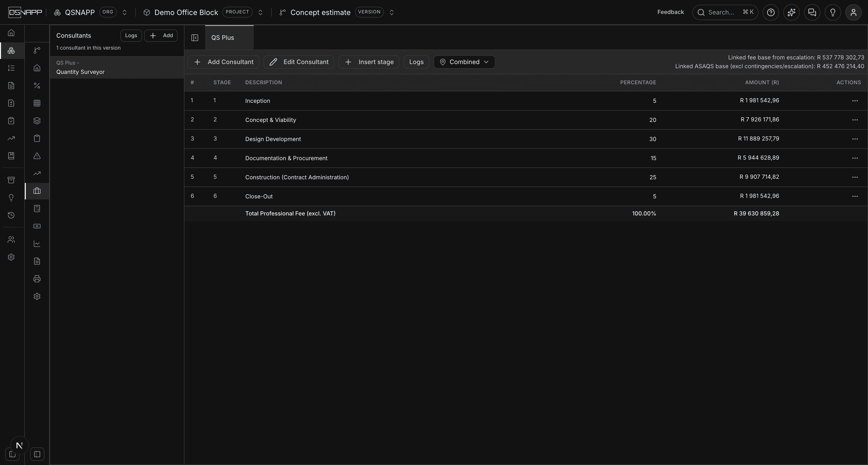Click the Concept & Viability description cell
Image resolution: width=868 pixels, height=465 pixels.
270,120
